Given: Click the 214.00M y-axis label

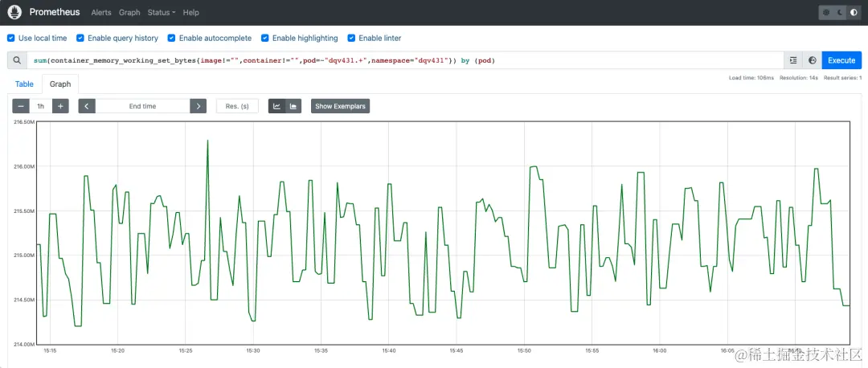Looking at the screenshot, I should click(x=24, y=344).
